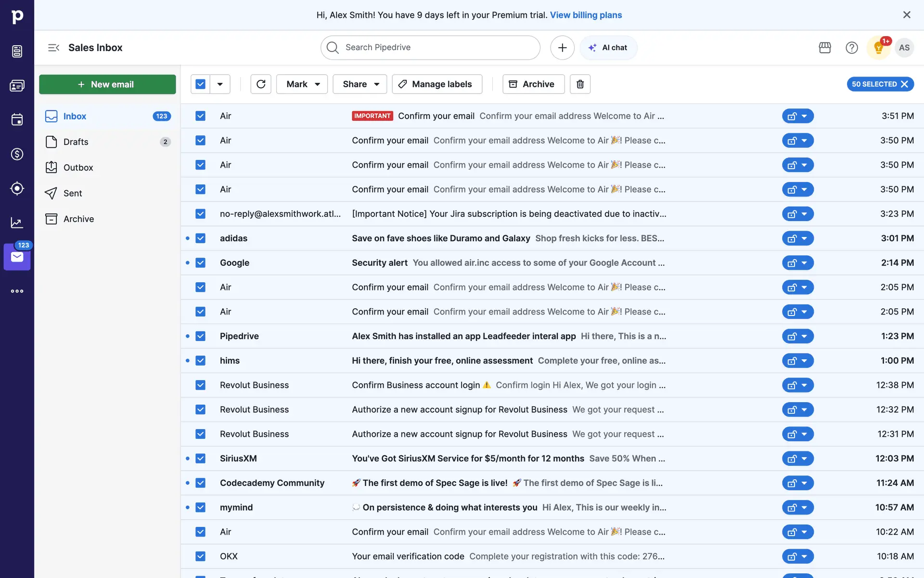The image size is (924, 578).
Task: Click the trash delete icon in toolbar
Action: point(580,84)
